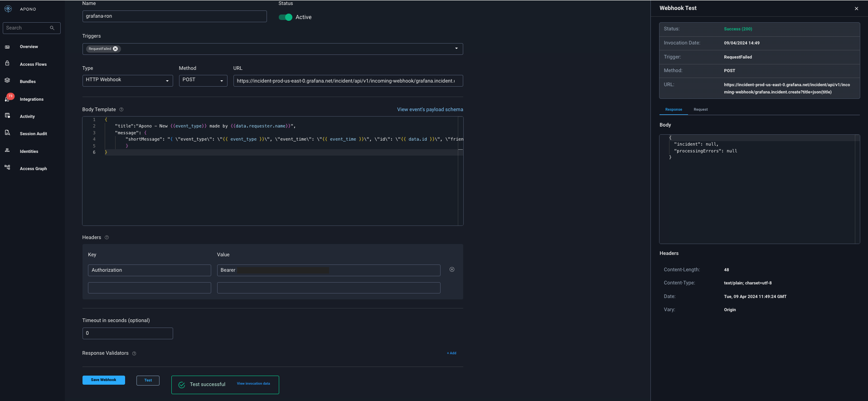Toggle the Active status switch

click(x=286, y=17)
